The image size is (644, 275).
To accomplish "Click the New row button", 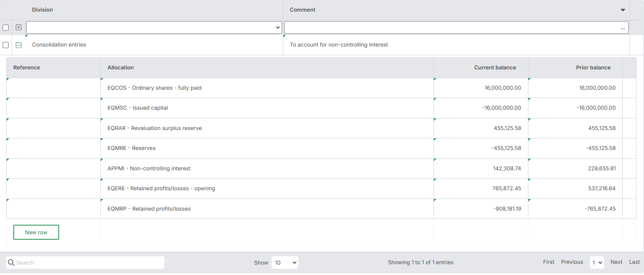I will point(36,232).
